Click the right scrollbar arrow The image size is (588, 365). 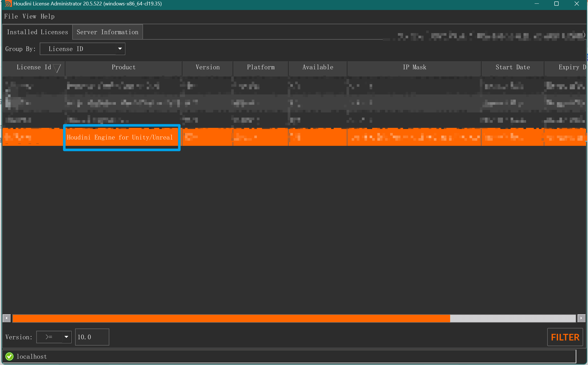(581, 318)
